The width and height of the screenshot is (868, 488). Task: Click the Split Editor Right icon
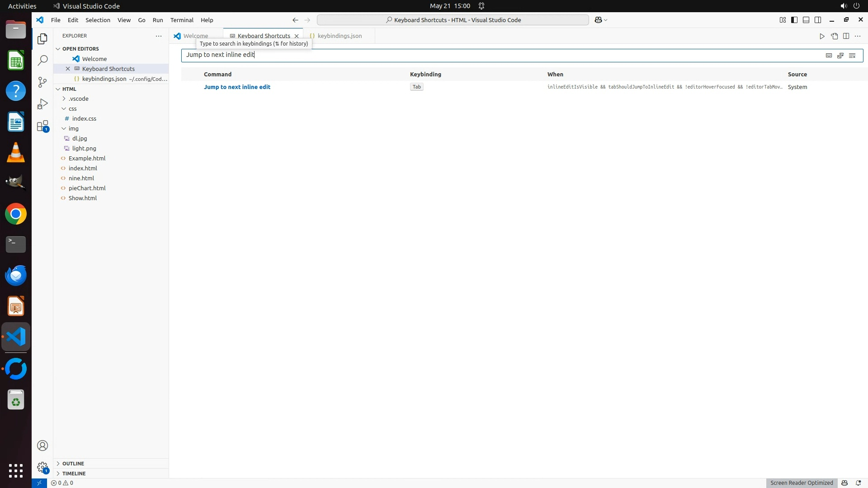pyautogui.click(x=846, y=36)
